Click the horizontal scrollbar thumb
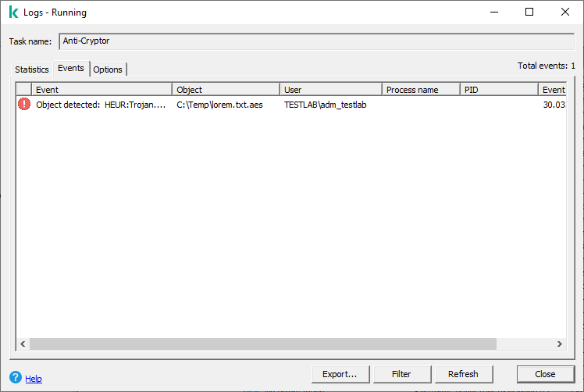Screen dimensions: 584x392 click(x=263, y=344)
